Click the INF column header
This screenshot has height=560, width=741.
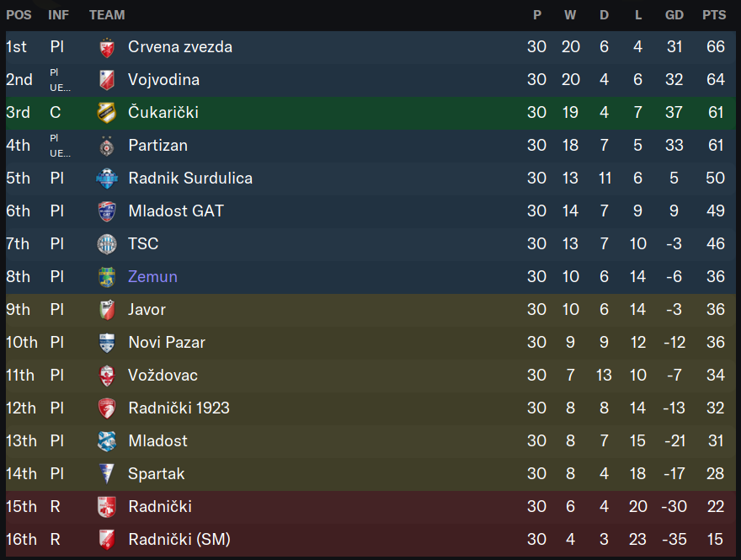tap(59, 15)
